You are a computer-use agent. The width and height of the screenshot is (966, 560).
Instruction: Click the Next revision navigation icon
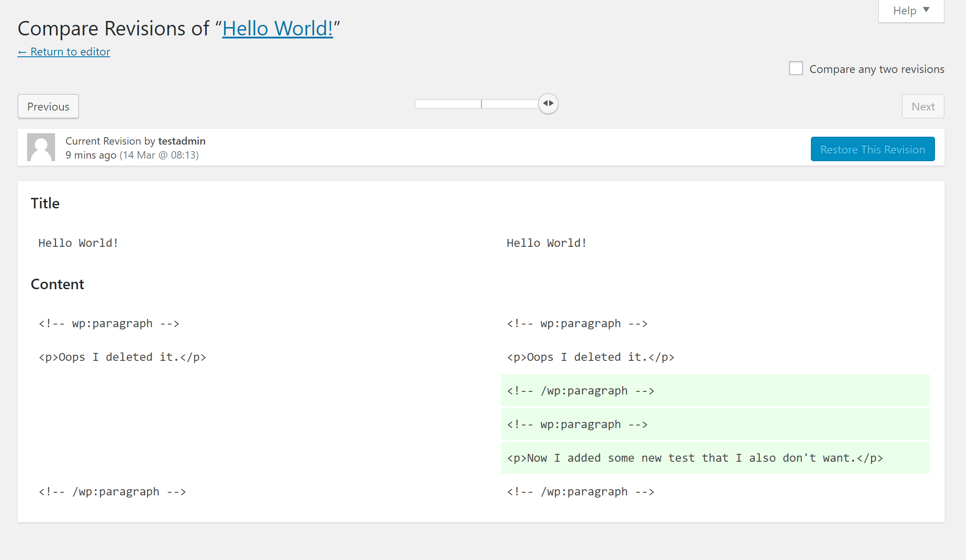(552, 103)
